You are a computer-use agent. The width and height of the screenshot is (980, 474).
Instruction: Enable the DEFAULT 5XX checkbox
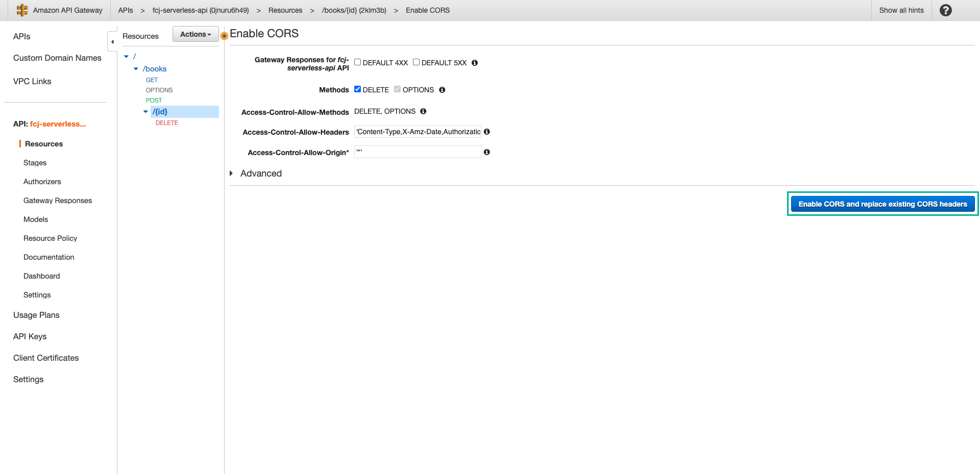[416, 62]
